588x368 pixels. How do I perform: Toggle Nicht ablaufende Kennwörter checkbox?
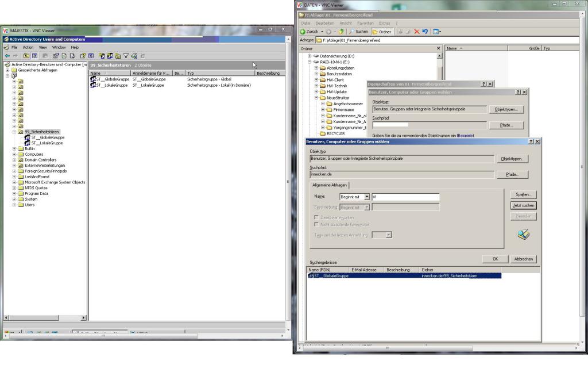[x=316, y=224]
